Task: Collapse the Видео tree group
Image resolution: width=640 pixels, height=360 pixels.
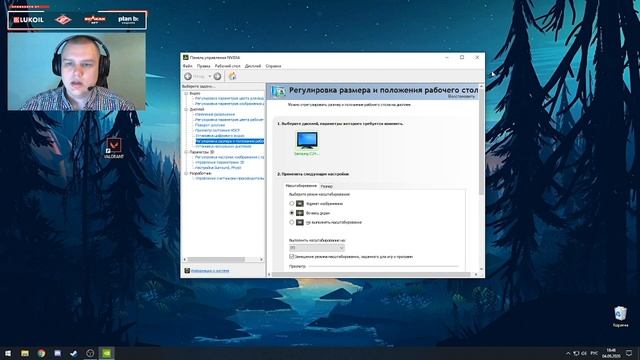Action: click(x=186, y=93)
